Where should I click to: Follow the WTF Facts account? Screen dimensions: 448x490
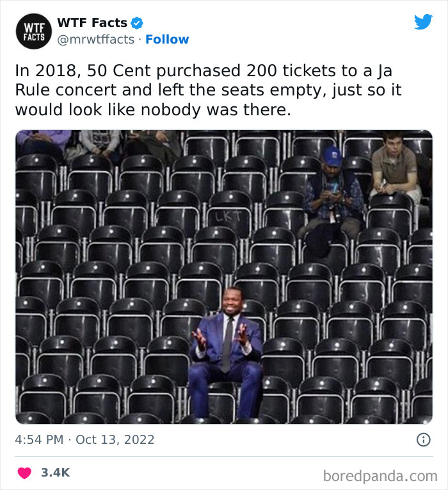167,40
